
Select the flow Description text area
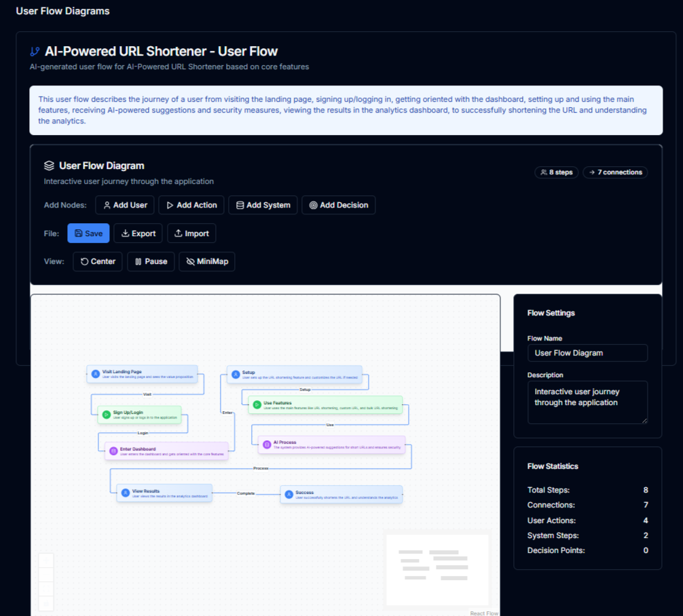click(x=587, y=402)
